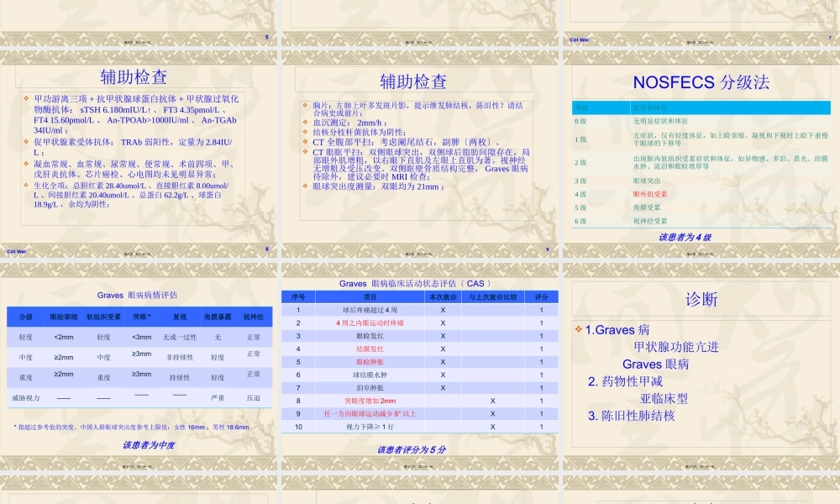Select the 4 周之内眼运动时疼痛 row

[x=419, y=323]
